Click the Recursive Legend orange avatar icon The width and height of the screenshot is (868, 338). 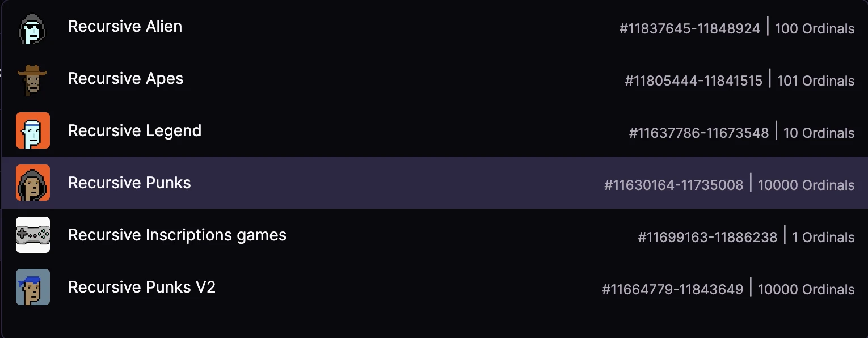(x=32, y=131)
